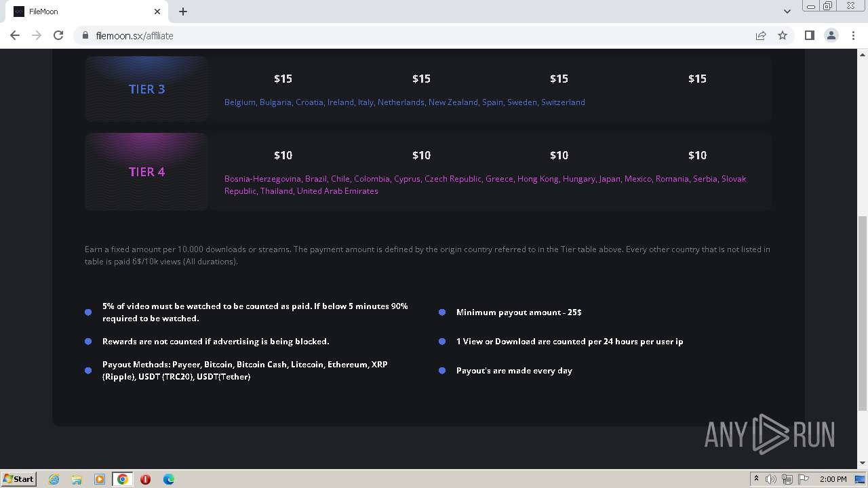Open a new tab with plus button
Viewport: 868px width, 488px height.
tap(183, 12)
